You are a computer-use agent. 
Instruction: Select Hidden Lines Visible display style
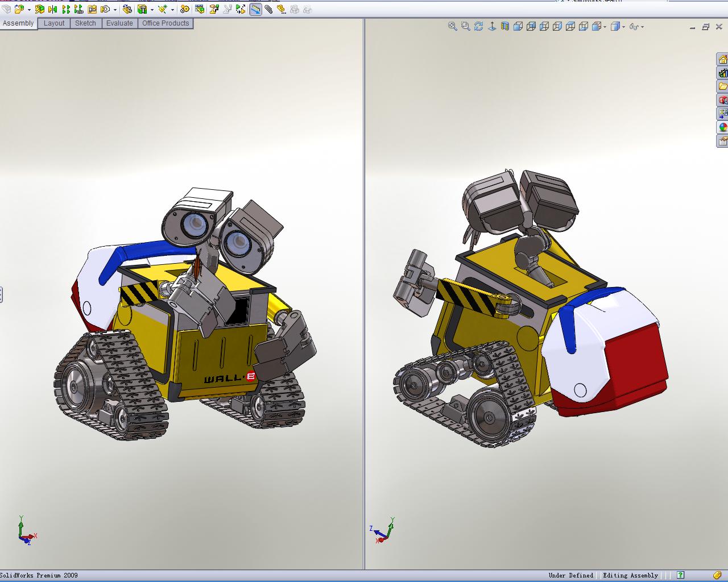click(x=557, y=26)
